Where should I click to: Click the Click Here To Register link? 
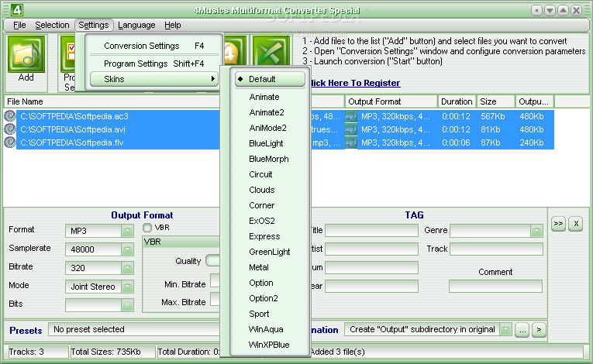[356, 83]
